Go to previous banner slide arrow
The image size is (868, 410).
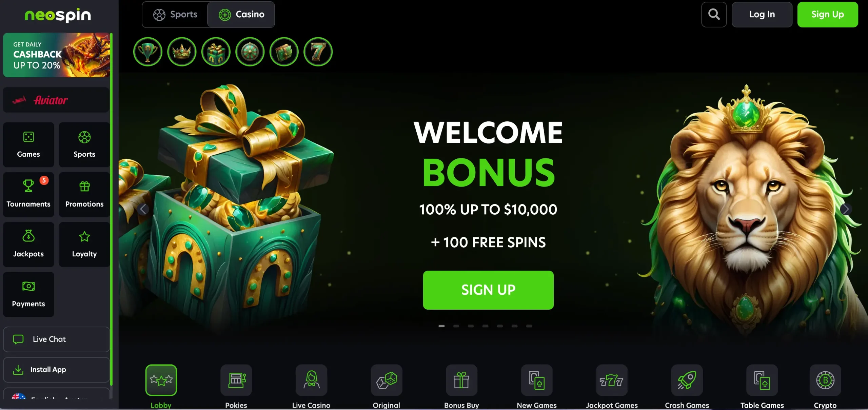tap(143, 209)
